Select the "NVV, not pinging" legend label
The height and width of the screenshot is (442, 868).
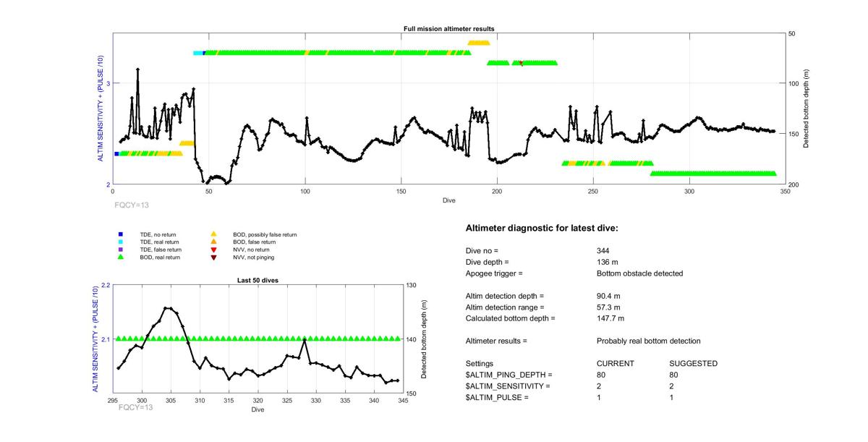(253, 257)
